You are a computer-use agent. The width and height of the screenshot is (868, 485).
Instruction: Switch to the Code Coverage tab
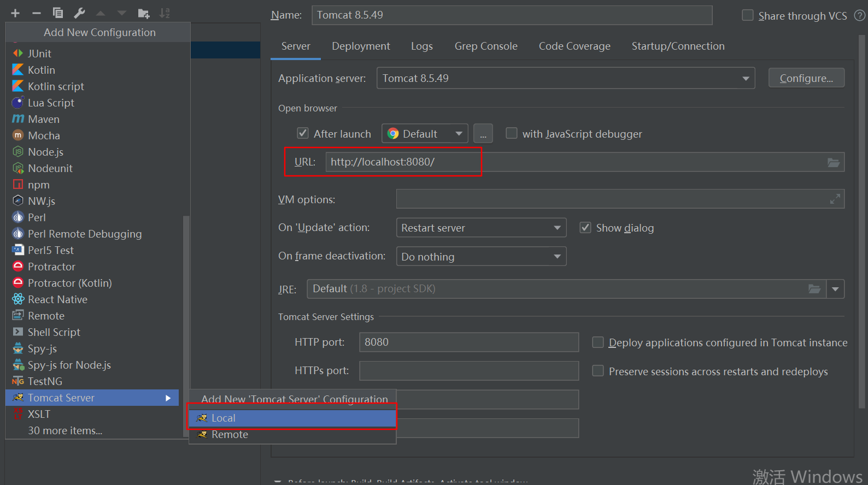(x=574, y=46)
